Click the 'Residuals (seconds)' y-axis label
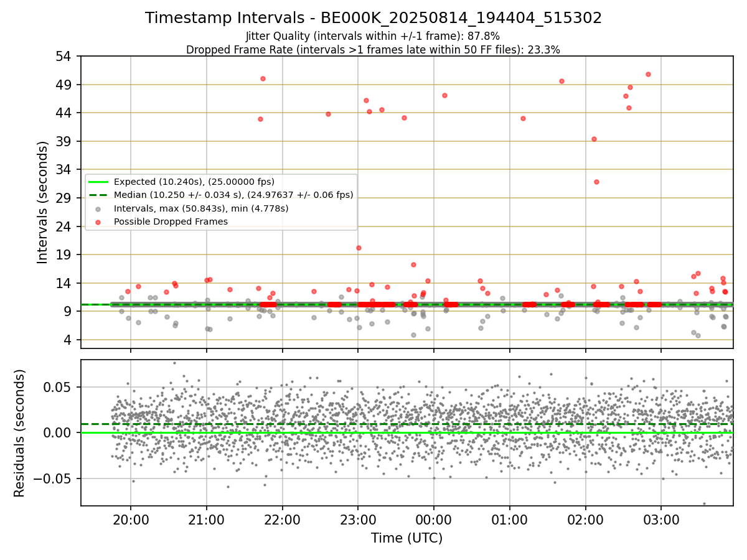747x560 pixels. (20, 433)
